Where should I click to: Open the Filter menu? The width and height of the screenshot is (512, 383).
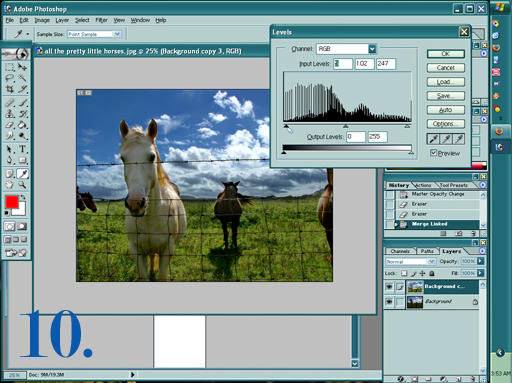(x=101, y=20)
